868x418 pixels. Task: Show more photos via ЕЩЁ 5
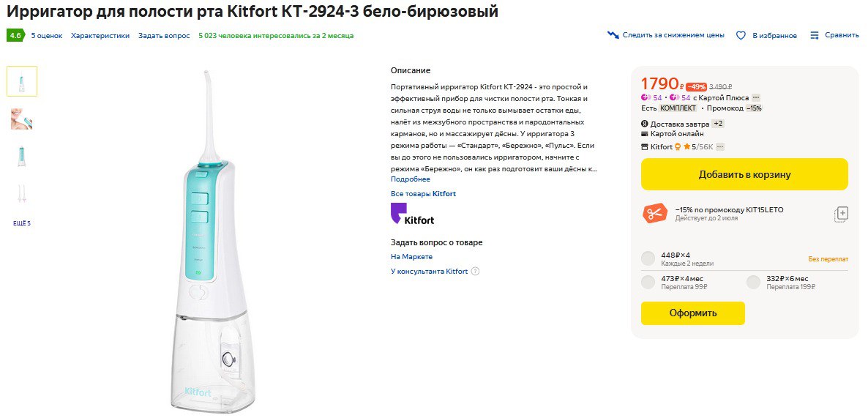[22, 223]
